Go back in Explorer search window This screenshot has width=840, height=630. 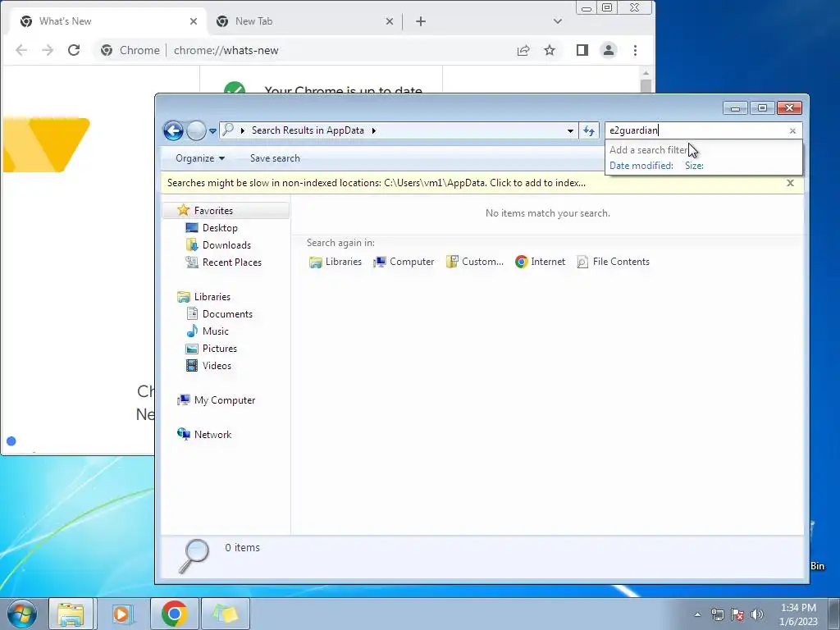click(174, 130)
